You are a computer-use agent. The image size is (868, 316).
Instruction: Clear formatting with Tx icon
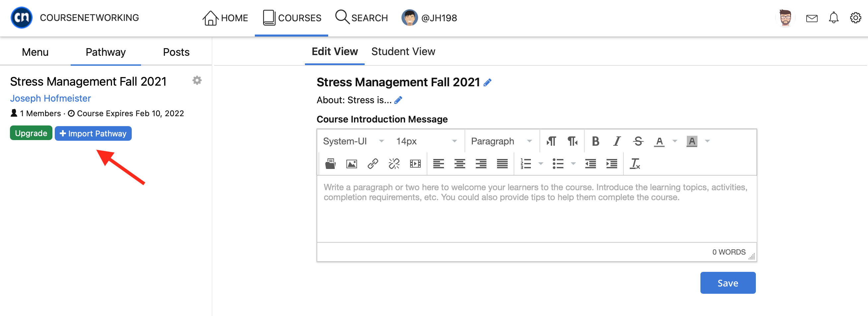tap(635, 164)
